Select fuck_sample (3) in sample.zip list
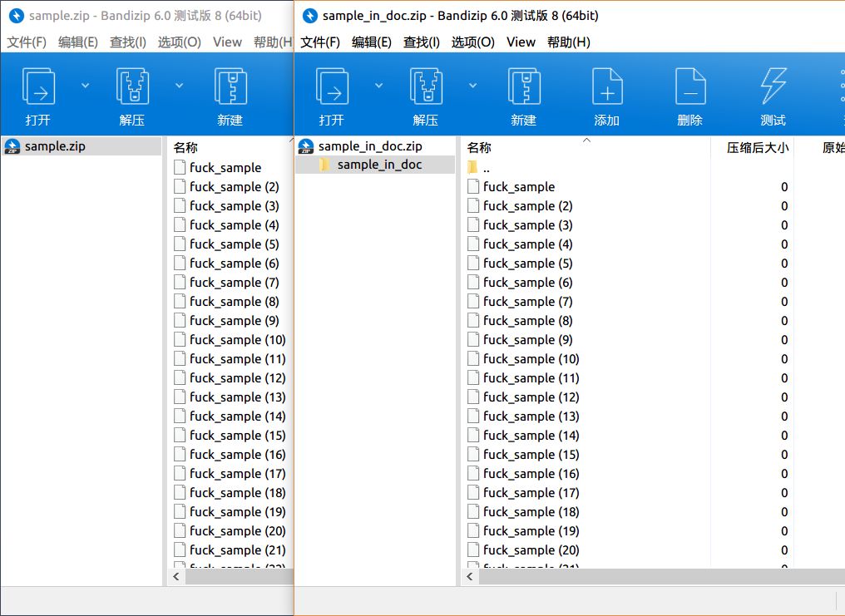845x616 pixels. tap(234, 205)
